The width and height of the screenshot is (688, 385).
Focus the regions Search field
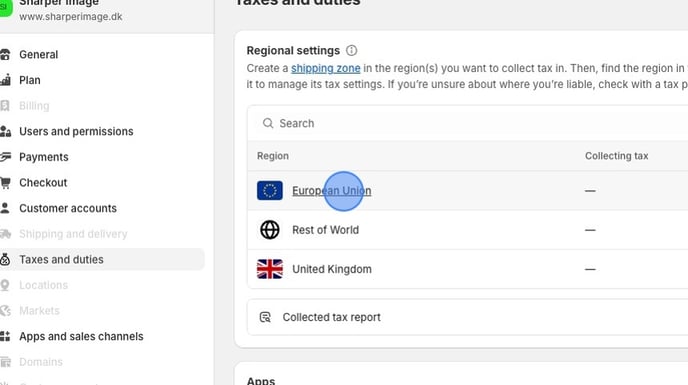click(x=468, y=123)
